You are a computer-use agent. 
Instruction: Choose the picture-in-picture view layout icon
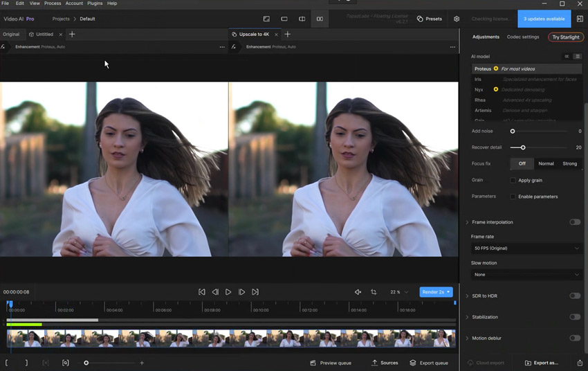(x=266, y=19)
